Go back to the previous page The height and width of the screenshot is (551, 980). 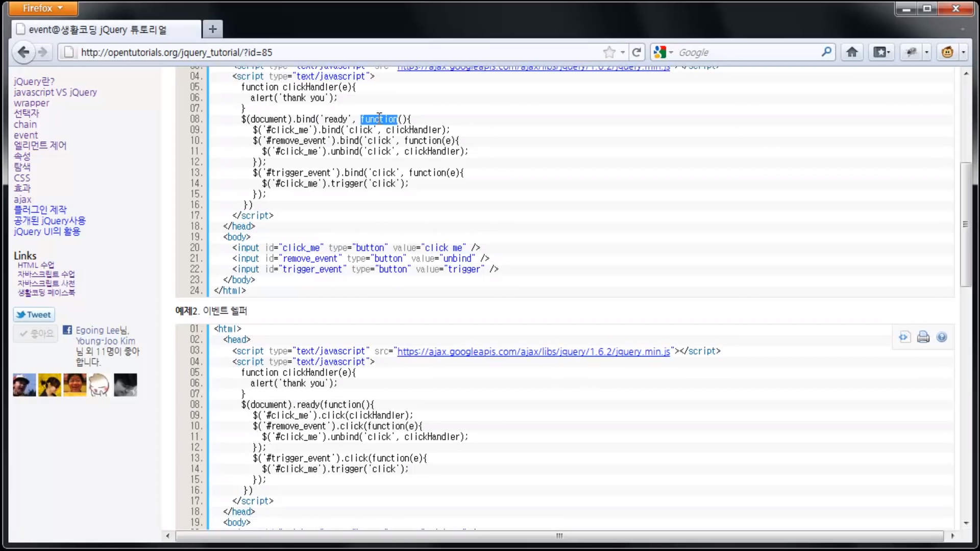23,52
